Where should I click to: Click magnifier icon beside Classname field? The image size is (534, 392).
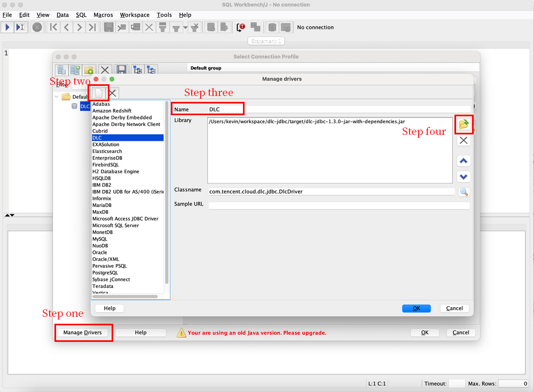(x=464, y=192)
